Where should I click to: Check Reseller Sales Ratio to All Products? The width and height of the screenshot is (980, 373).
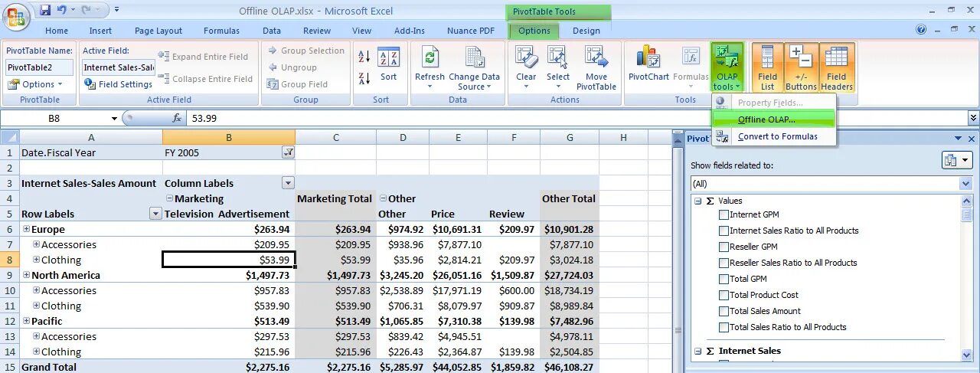(724, 263)
